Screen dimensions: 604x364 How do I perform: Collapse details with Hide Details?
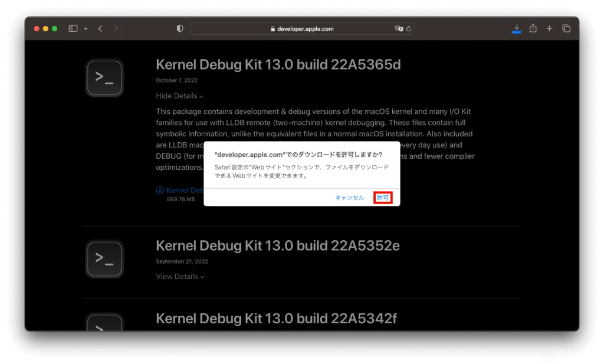coord(180,96)
